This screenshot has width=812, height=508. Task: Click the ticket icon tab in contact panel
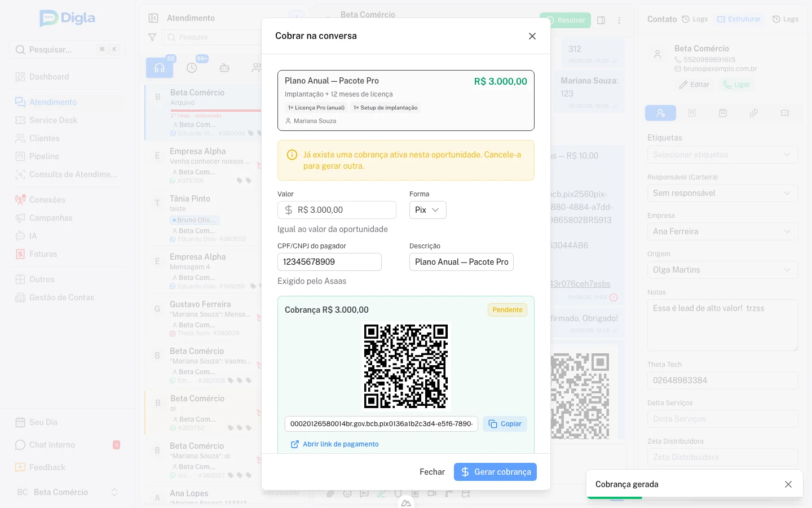(x=785, y=113)
